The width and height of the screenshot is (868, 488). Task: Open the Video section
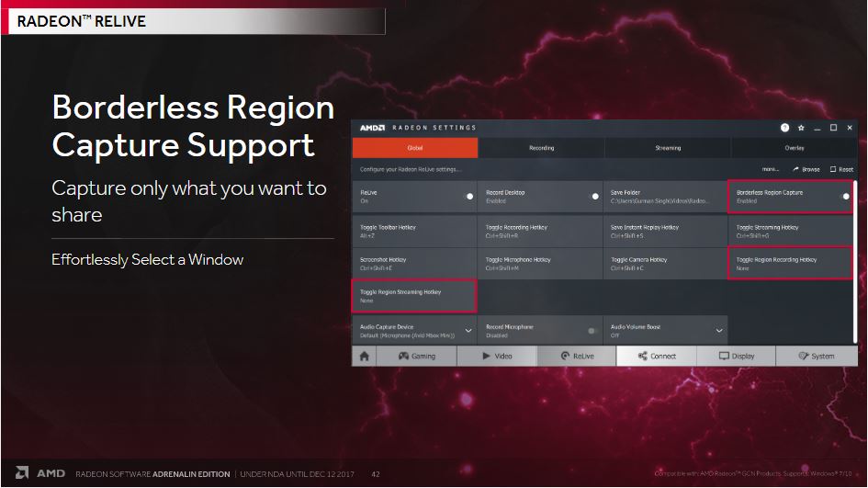[497, 357]
